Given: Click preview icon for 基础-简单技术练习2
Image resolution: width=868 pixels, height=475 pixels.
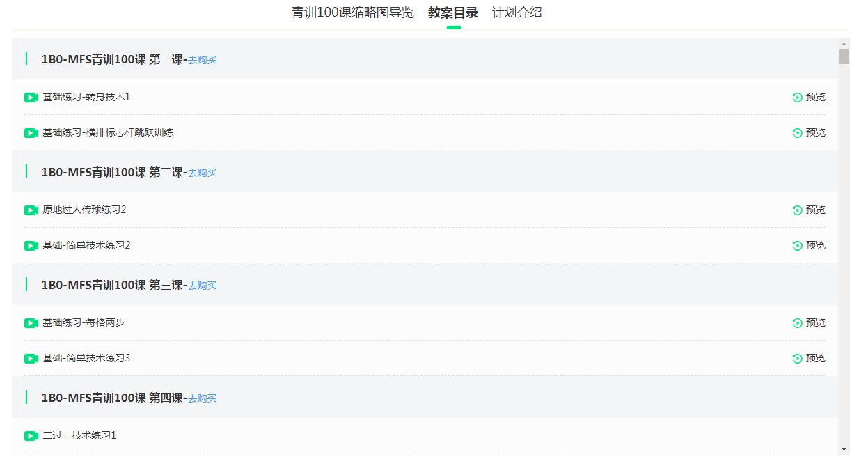Looking at the screenshot, I should (798, 246).
